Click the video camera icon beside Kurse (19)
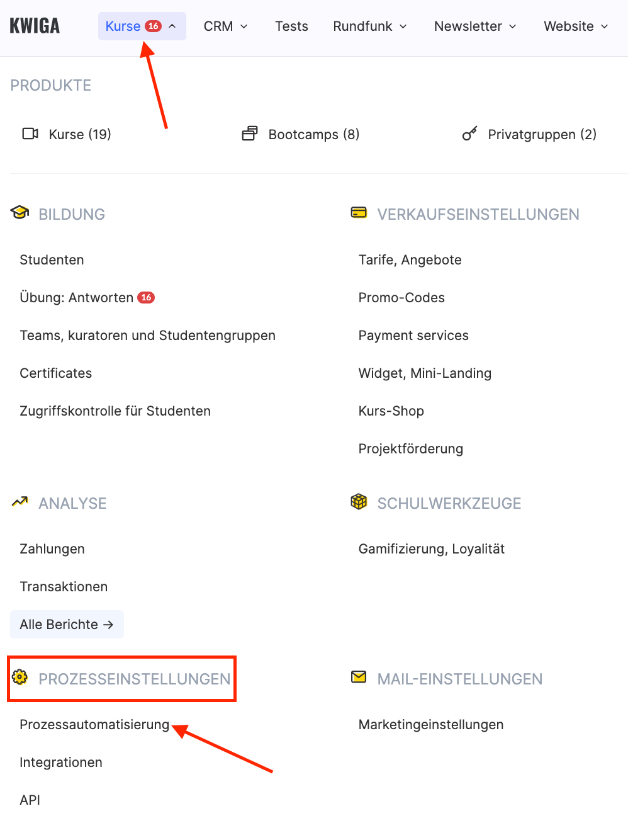Screen dimensions: 628x840 (30, 133)
